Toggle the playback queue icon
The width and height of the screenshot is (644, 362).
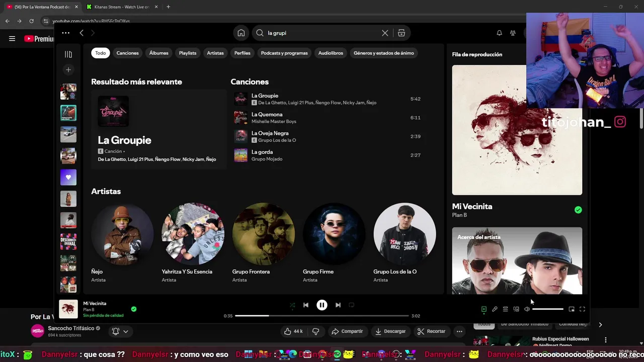pos(506,309)
